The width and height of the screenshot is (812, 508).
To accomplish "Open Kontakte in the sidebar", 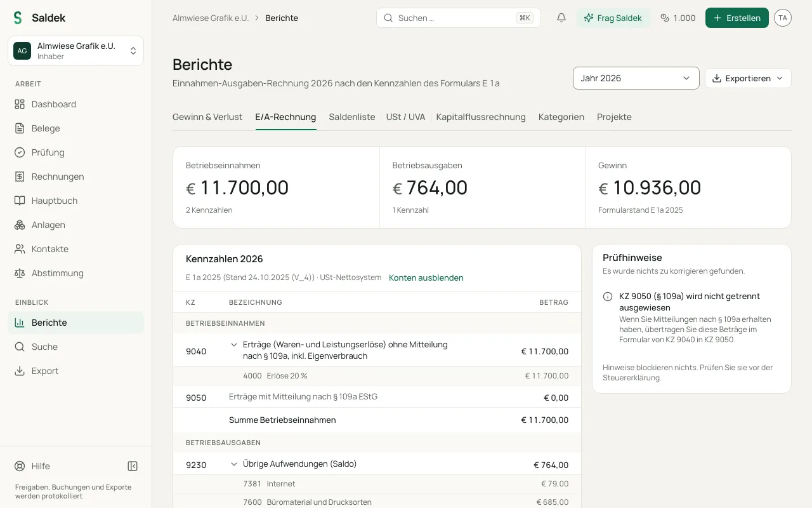I will pos(75,249).
